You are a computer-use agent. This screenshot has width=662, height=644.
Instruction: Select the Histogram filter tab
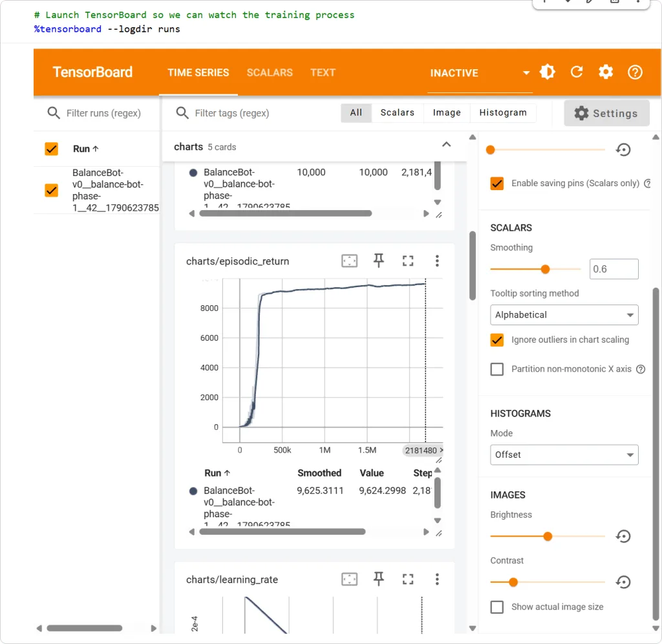tap(503, 113)
